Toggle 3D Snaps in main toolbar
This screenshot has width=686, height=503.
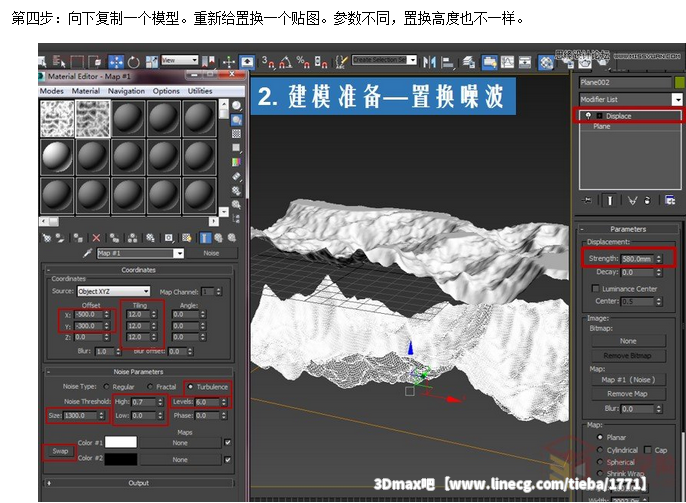[268, 62]
